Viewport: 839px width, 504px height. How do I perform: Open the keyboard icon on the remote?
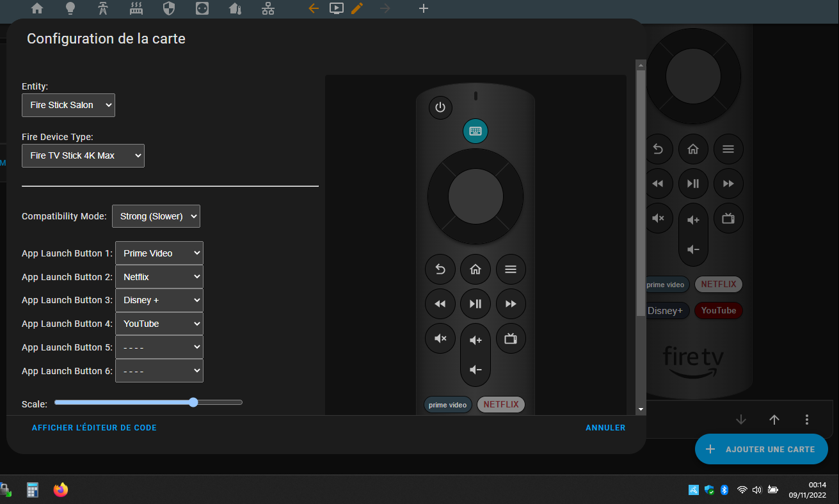pyautogui.click(x=475, y=131)
